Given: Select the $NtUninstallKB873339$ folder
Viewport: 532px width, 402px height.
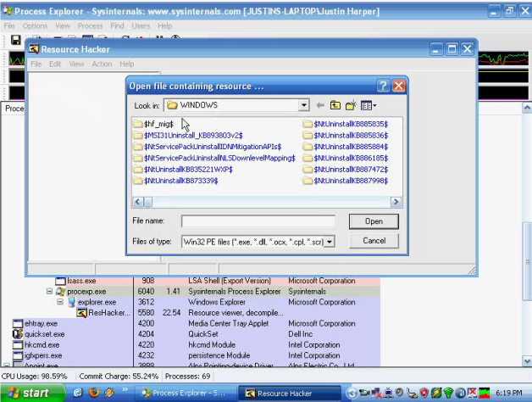Looking at the screenshot, I should tap(175, 181).
